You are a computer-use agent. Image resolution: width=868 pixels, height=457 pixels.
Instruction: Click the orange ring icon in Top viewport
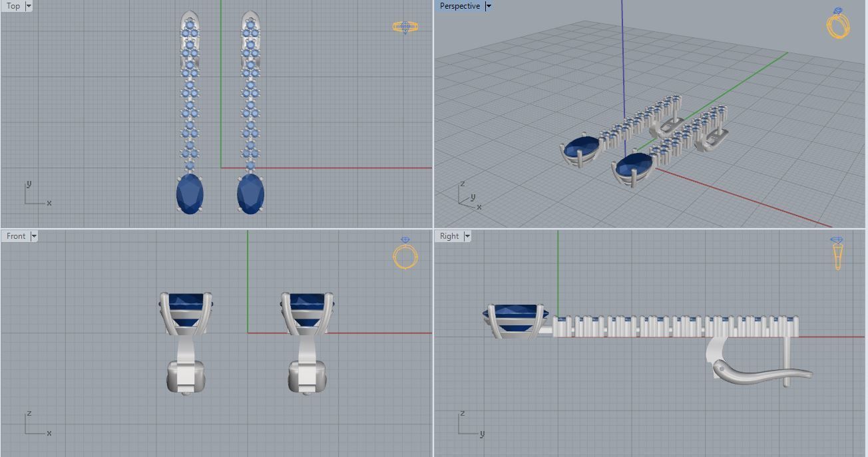[x=405, y=27]
